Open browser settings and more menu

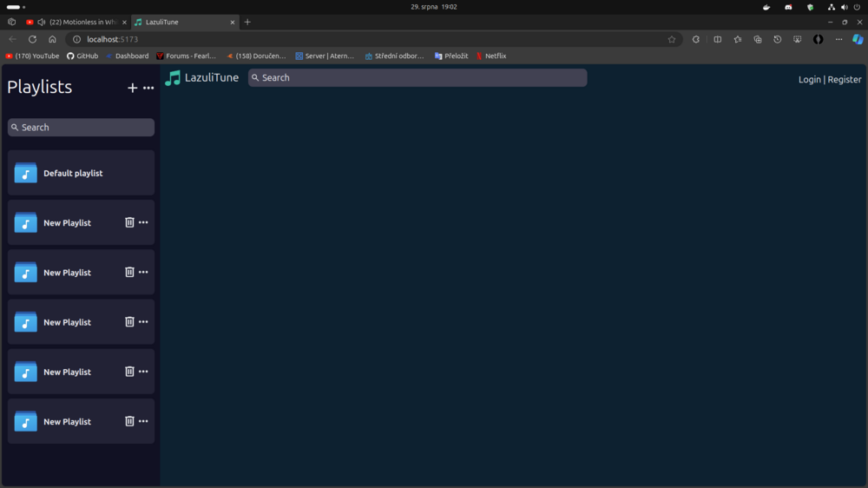click(838, 39)
